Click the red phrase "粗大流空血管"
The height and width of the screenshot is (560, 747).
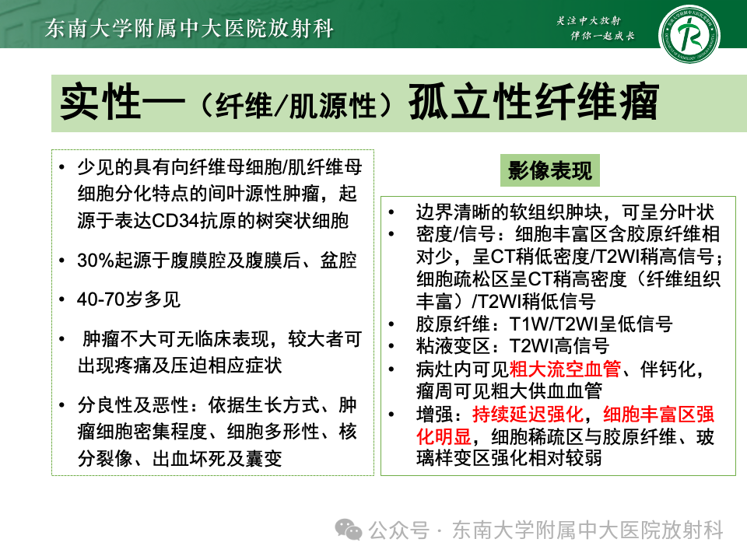[x=565, y=369]
